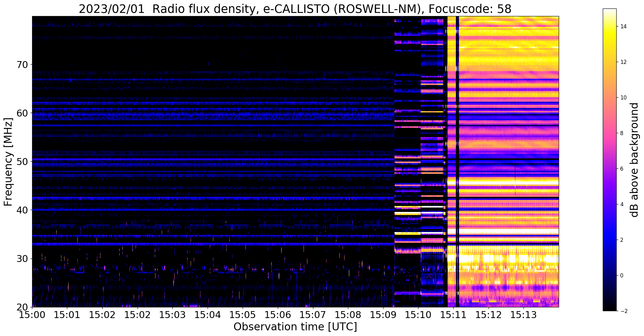Click the 14 tick on the colorbar
Image resolution: width=644 pixels, height=336 pixels.
[623, 26]
